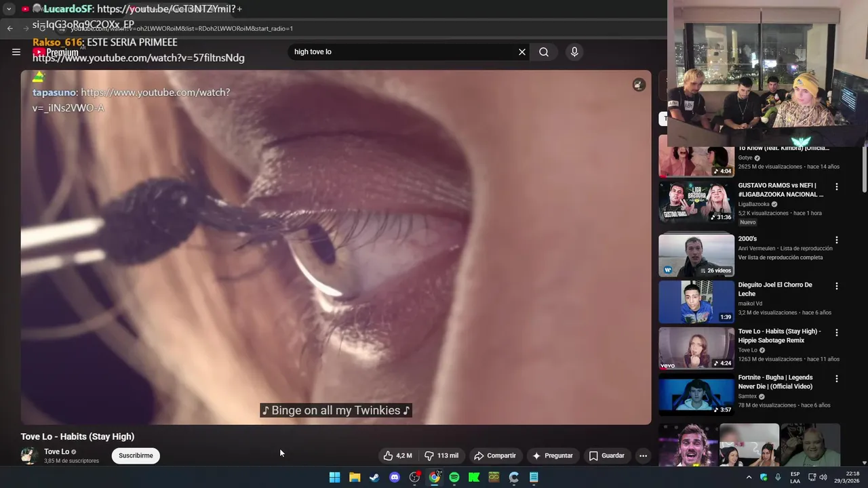Open Dieguito Joel El Chorro De Leche thumbnail
This screenshot has width=868, height=488.
pos(696,302)
